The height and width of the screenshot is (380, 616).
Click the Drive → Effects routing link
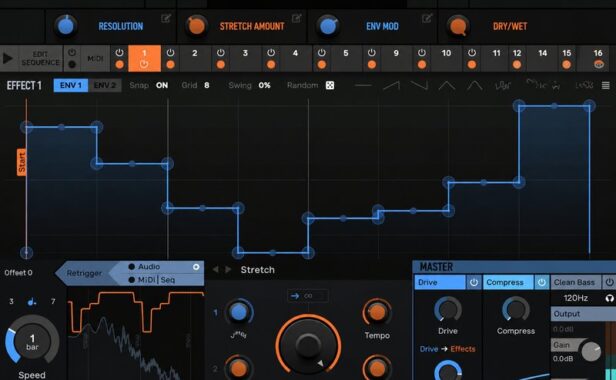(x=447, y=349)
